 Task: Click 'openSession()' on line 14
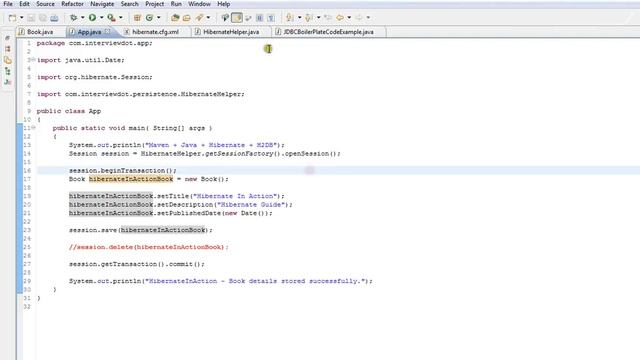click(x=312, y=153)
